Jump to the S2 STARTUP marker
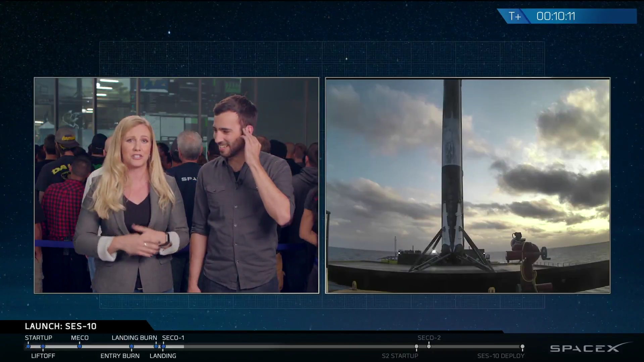 416,346
